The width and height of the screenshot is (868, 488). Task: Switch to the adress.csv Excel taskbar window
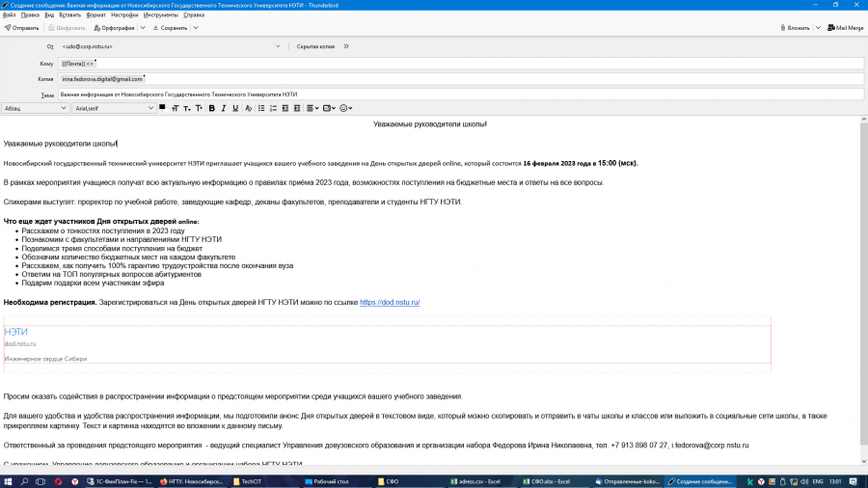(475, 481)
